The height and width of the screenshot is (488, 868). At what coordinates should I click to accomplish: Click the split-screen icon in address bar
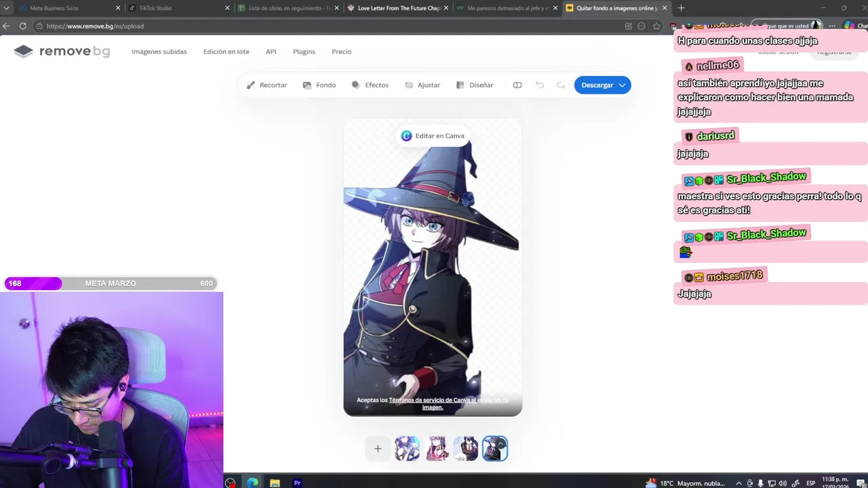[628, 26]
